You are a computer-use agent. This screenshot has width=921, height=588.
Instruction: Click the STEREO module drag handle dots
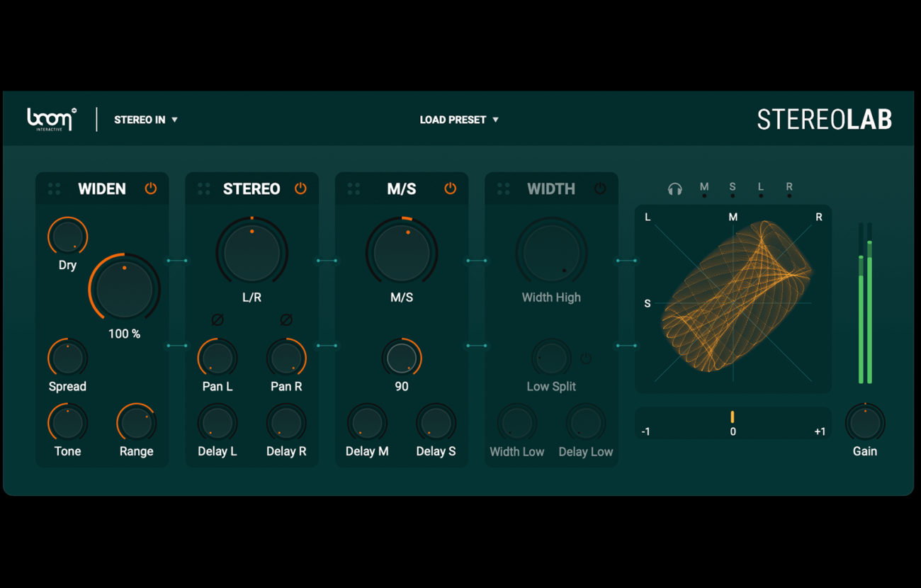204,188
